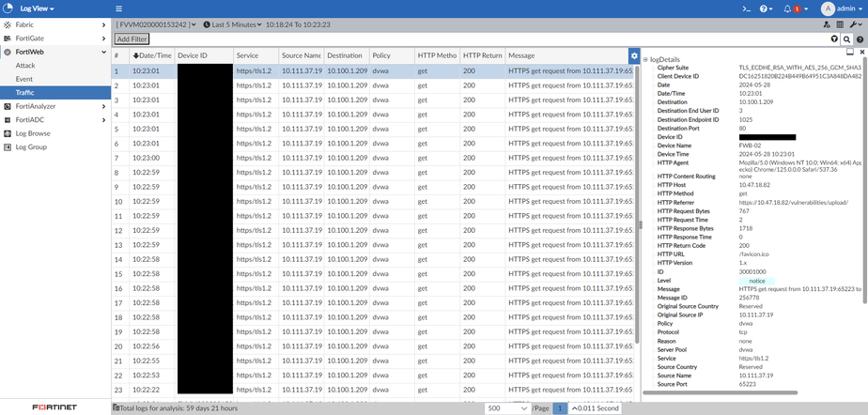Open column settings gear icon
868x415 pixels.
[634, 55]
